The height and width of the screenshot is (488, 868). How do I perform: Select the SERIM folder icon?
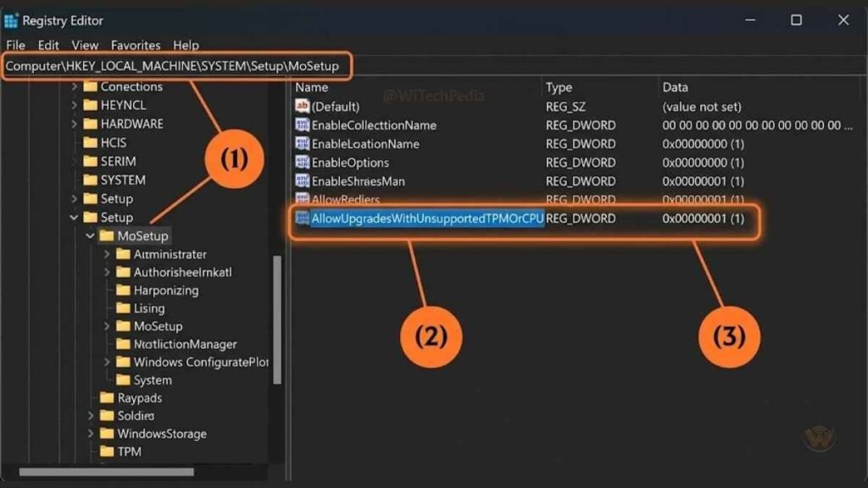coord(90,162)
